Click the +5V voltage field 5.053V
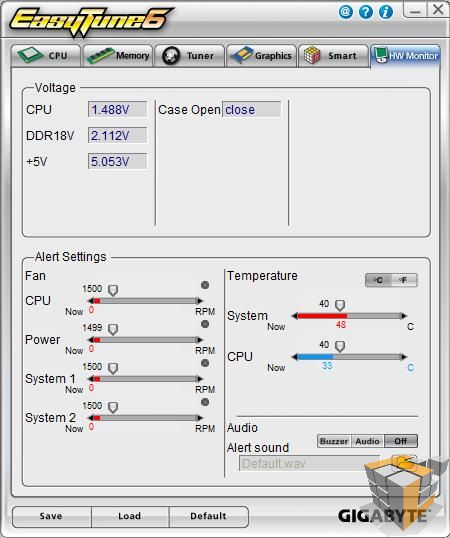Image resolution: width=450 pixels, height=538 pixels. 117,161
